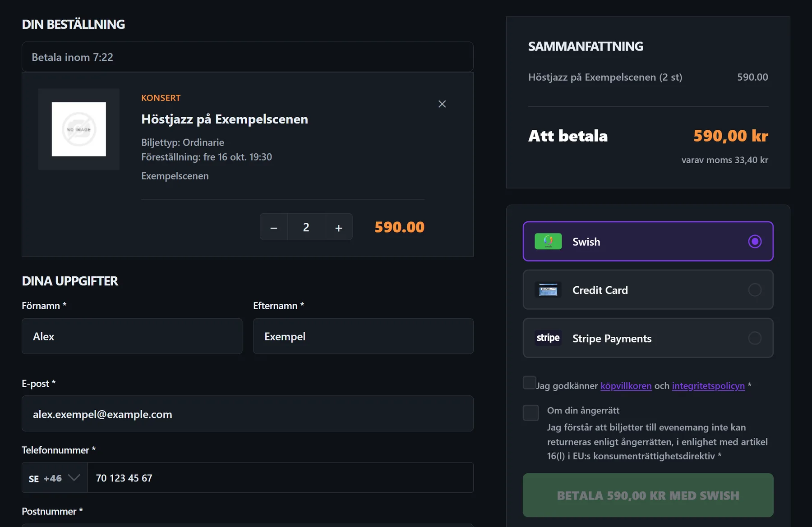The image size is (812, 527).
Task: Click the Höstjazz på Exempelscenen title
Action: click(x=225, y=119)
